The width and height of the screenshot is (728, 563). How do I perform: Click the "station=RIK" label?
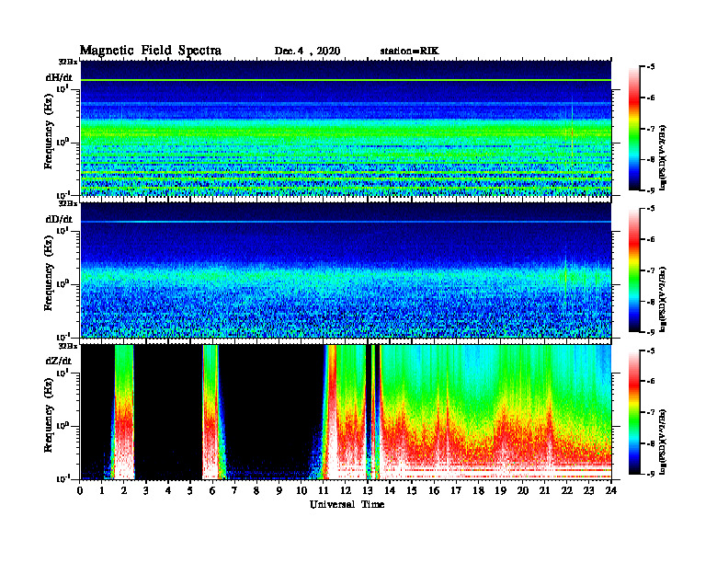point(409,52)
